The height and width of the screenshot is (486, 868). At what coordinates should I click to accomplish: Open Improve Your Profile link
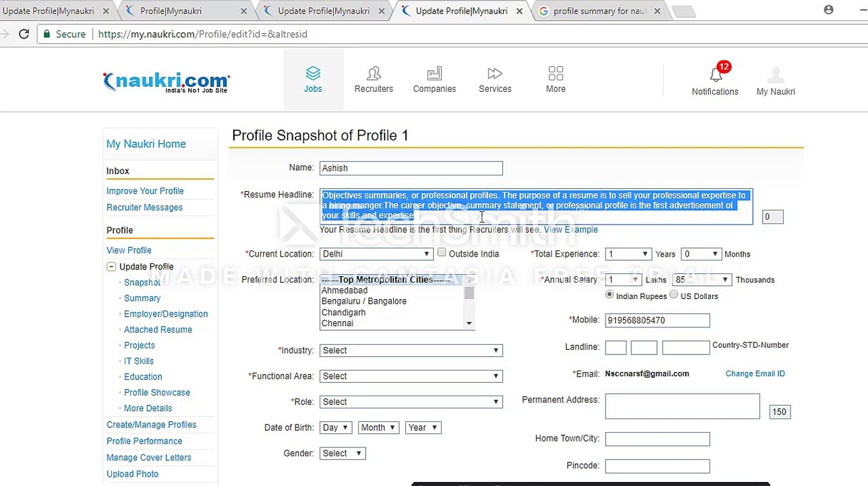(x=145, y=191)
